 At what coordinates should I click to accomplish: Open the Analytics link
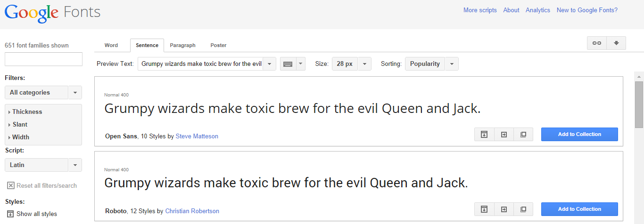tap(538, 10)
